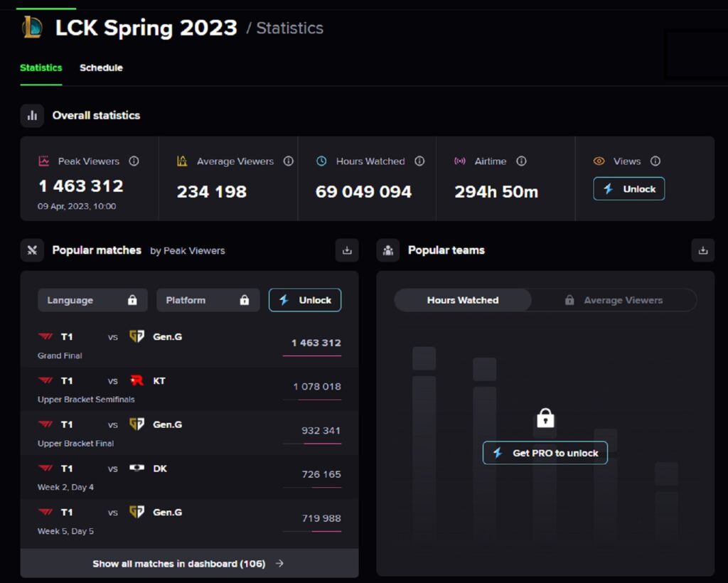This screenshot has width=728, height=583.
Task: Click the 'Upper Bracket Final' label
Action: pos(75,443)
